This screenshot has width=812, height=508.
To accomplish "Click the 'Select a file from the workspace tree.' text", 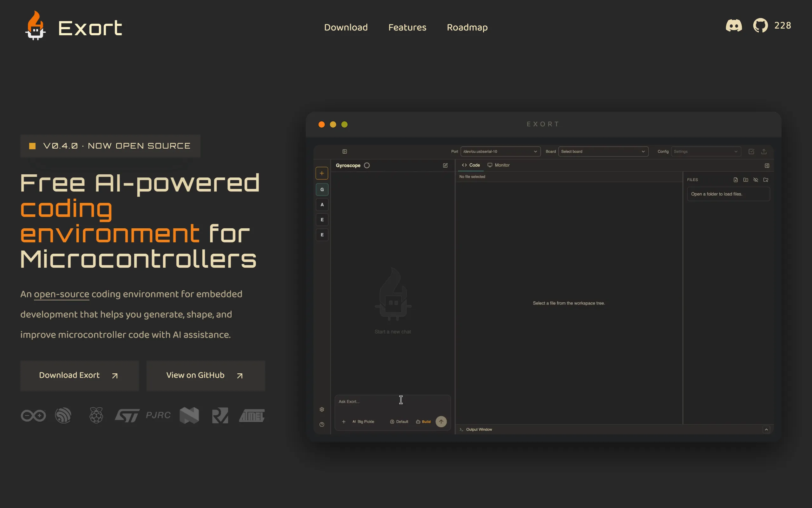I will click(569, 303).
